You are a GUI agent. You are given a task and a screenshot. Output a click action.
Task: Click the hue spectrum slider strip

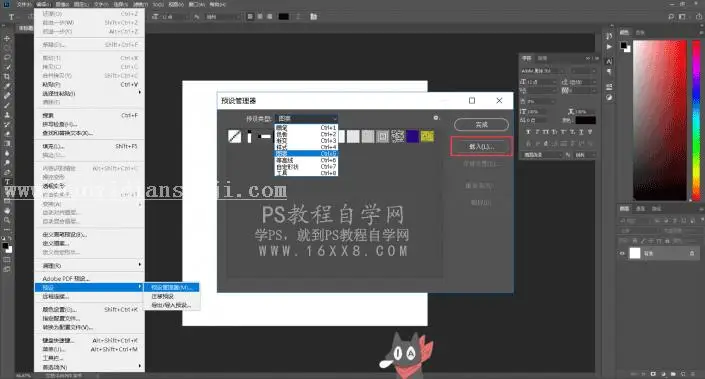pos(696,120)
